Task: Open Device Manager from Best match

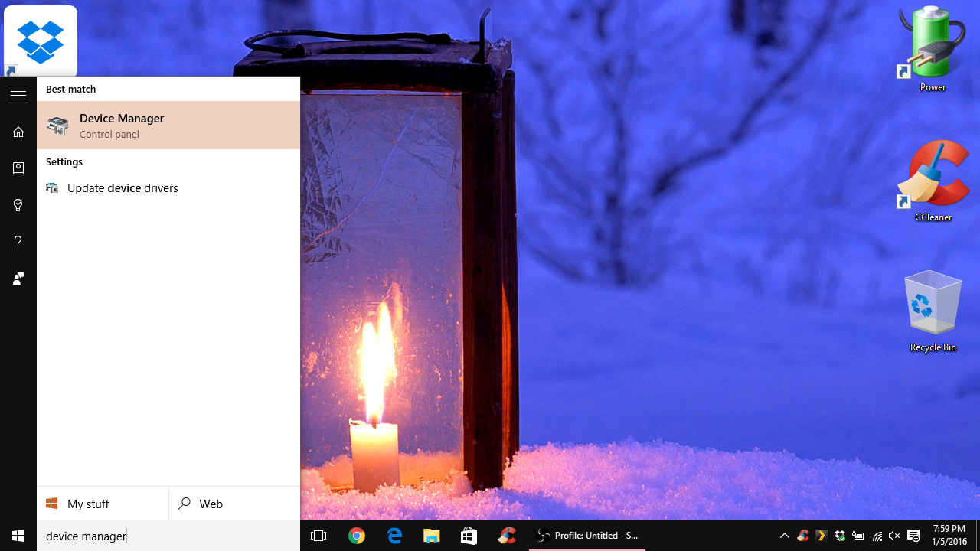Action: [x=168, y=126]
